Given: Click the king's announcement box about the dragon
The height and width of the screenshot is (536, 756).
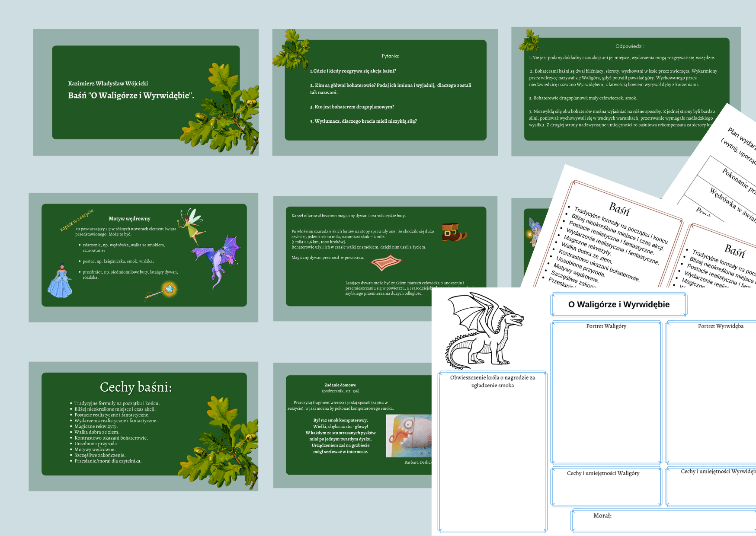Looking at the screenshot, I should (x=492, y=454).
